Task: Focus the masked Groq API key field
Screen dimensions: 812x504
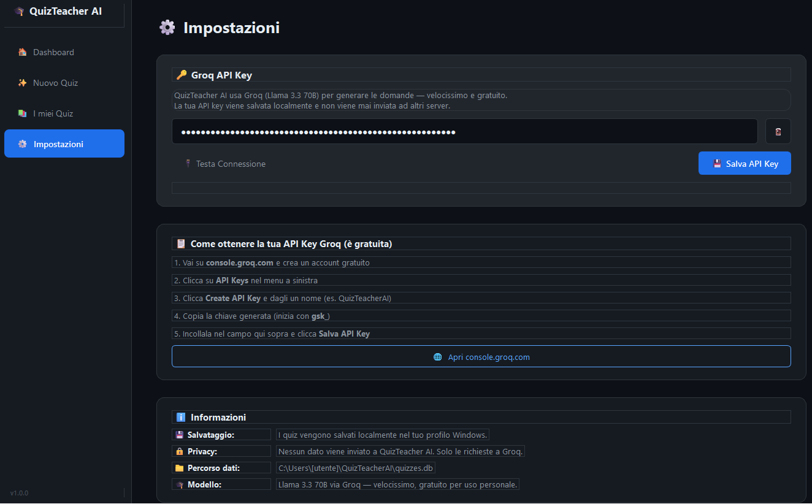Action: tap(465, 131)
